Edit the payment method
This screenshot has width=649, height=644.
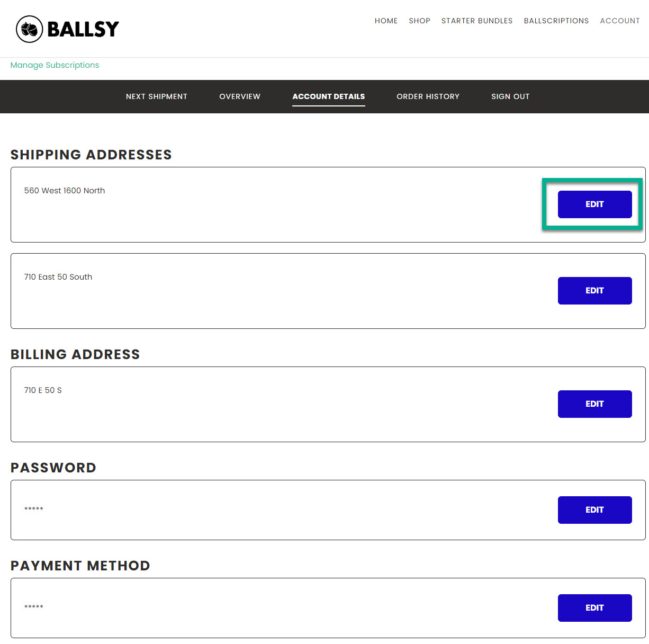point(594,608)
